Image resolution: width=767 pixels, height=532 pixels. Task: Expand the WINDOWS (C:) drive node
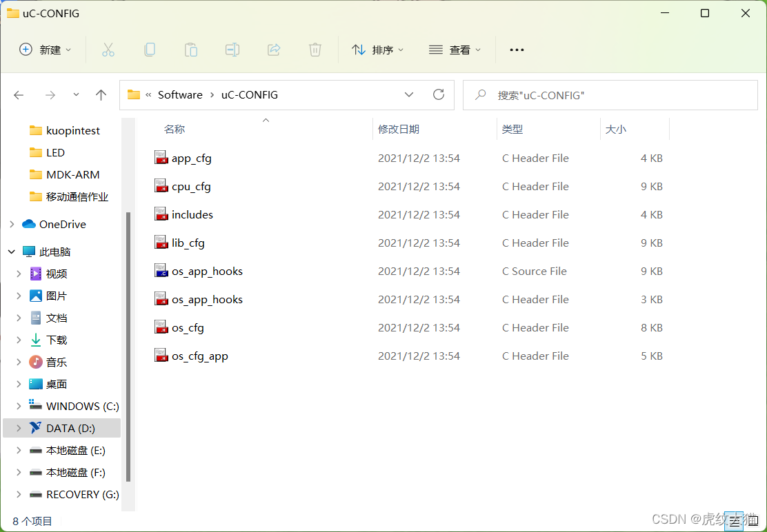pos(19,406)
